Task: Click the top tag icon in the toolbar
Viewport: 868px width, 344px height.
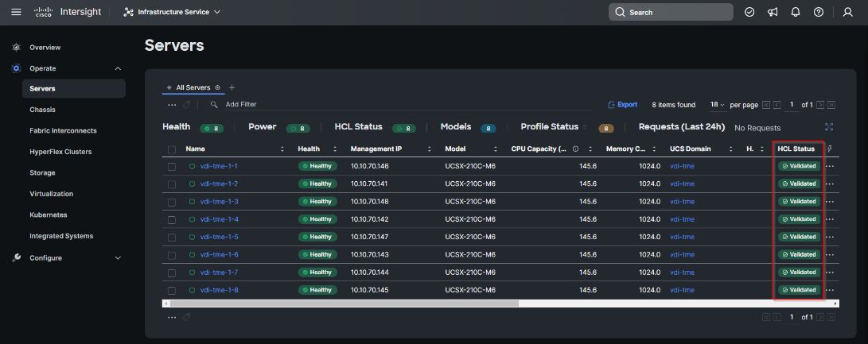Action: point(186,104)
